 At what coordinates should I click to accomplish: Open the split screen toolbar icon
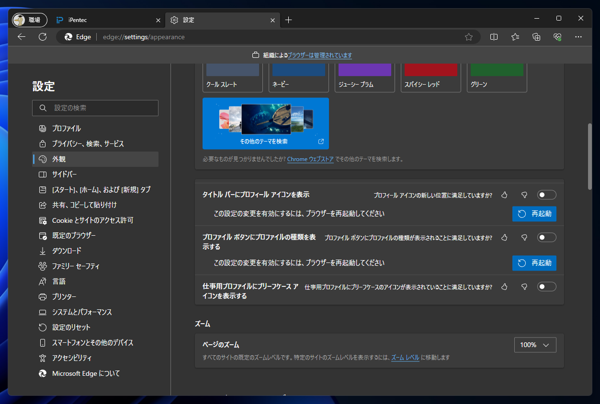[x=494, y=37]
